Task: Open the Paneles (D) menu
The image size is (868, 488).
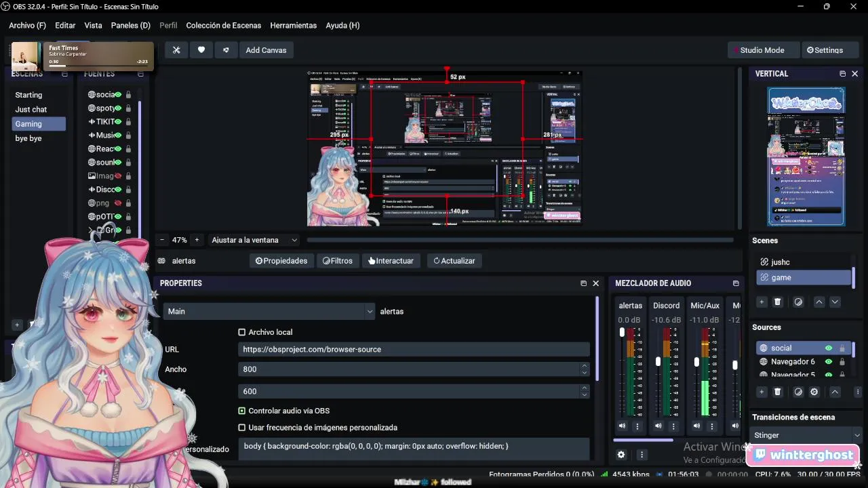Action: point(131,26)
